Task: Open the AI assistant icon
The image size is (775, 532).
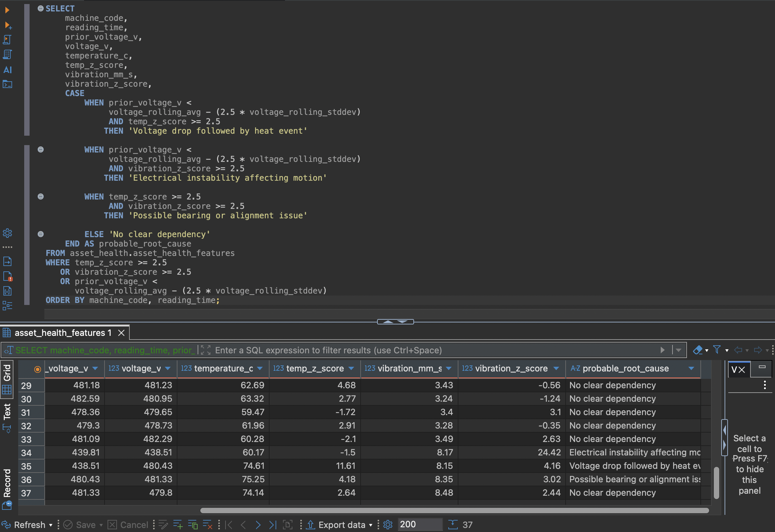Action: pos(7,70)
